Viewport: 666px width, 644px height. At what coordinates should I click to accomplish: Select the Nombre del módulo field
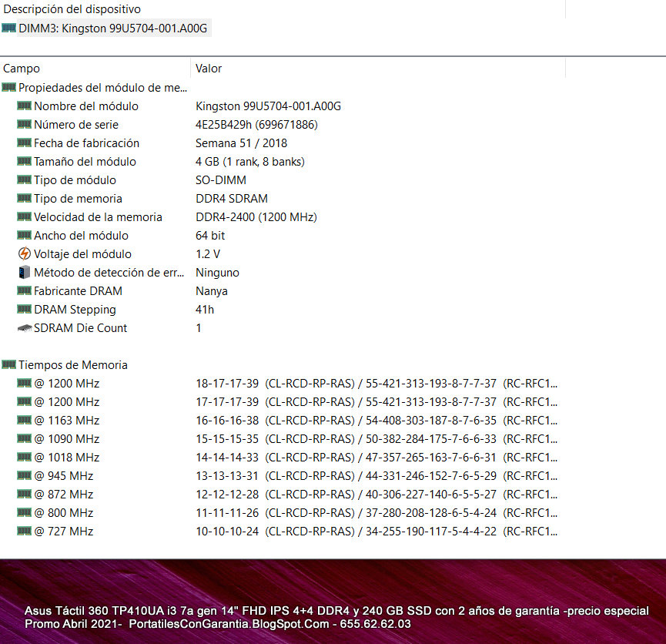click(86, 106)
